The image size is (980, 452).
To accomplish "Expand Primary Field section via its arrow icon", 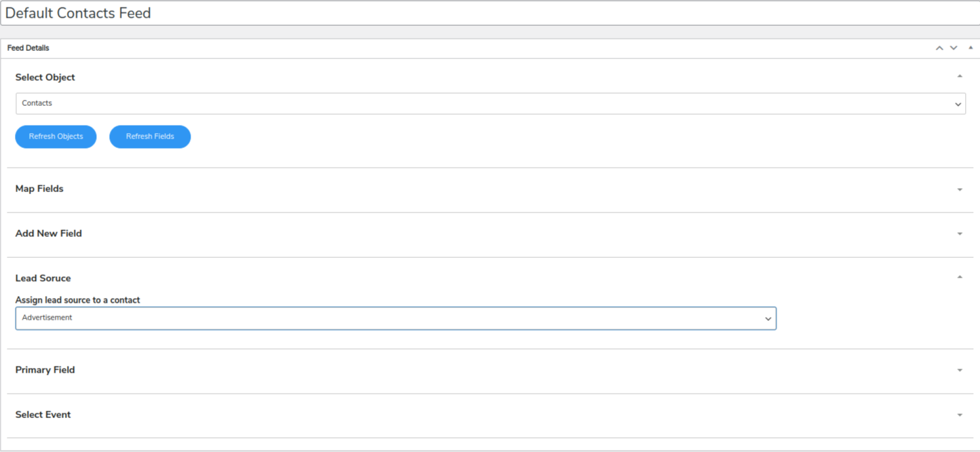I will tap(959, 370).
